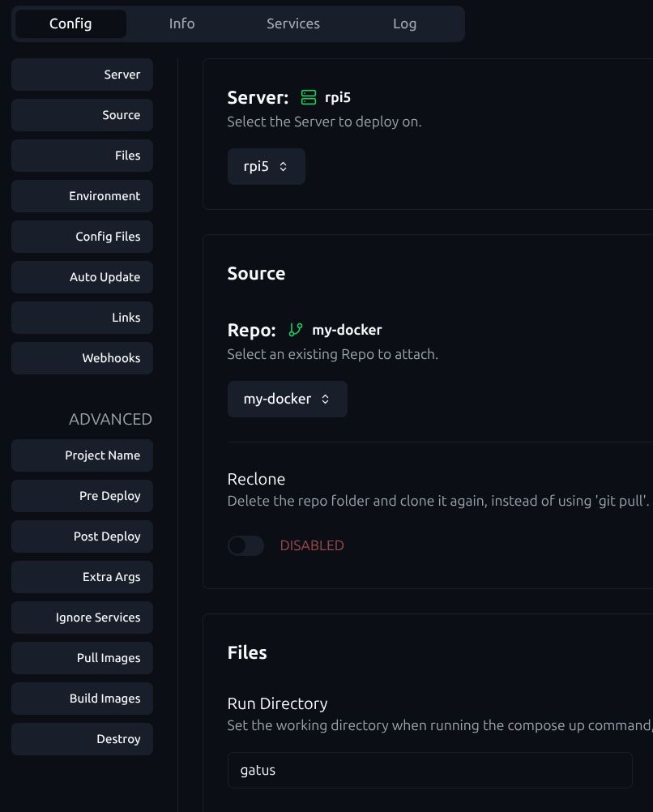The image size is (653, 812).
Task: Open the Services tab
Action: 292,24
